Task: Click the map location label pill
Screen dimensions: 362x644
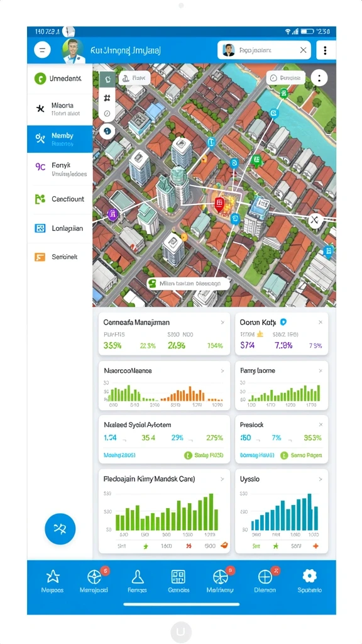Action: [184, 284]
